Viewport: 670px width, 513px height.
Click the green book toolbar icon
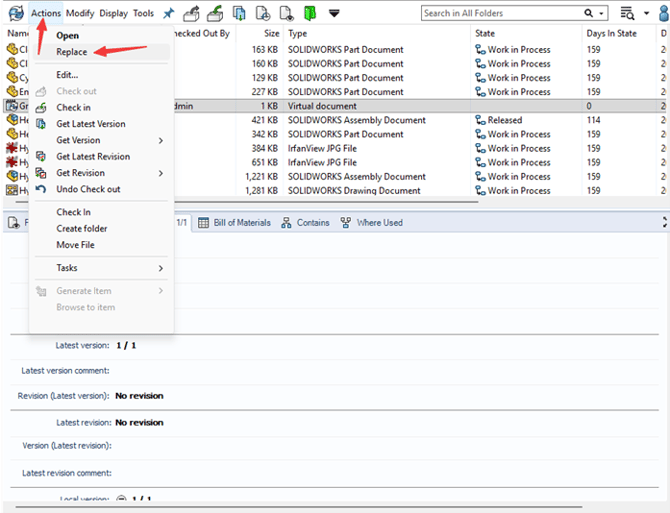(x=310, y=13)
